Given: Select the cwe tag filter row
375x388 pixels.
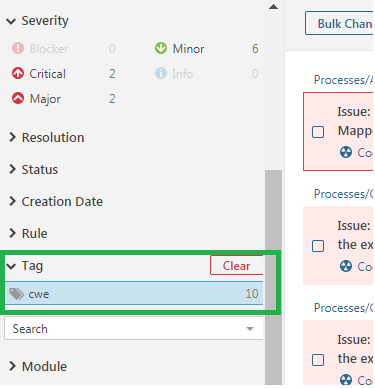Looking at the screenshot, I should [134, 293].
